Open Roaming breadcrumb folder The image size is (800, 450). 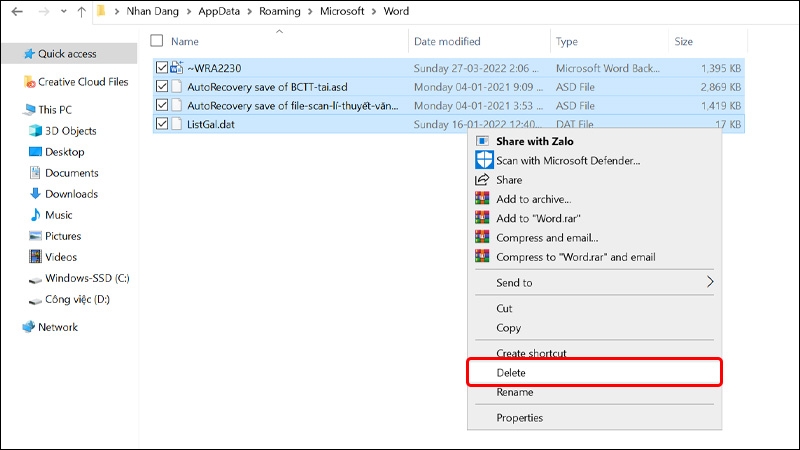pyautogui.click(x=280, y=11)
